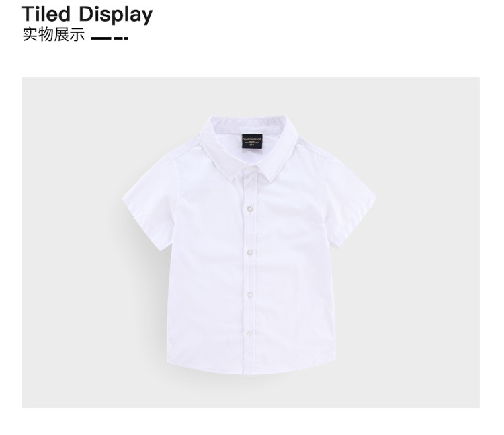Click the Chinese subtitle 实物展示
The height and width of the screenshot is (435, 504).
click(53, 34)
